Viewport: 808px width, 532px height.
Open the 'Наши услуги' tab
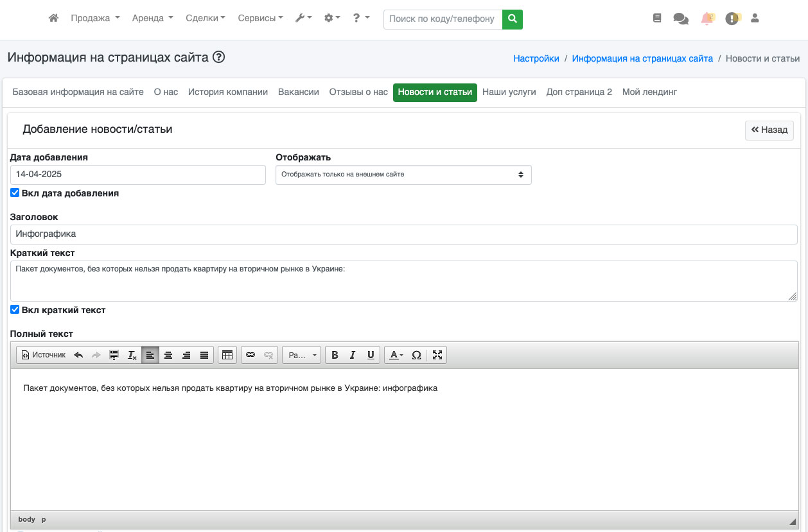tap(509, 92)
